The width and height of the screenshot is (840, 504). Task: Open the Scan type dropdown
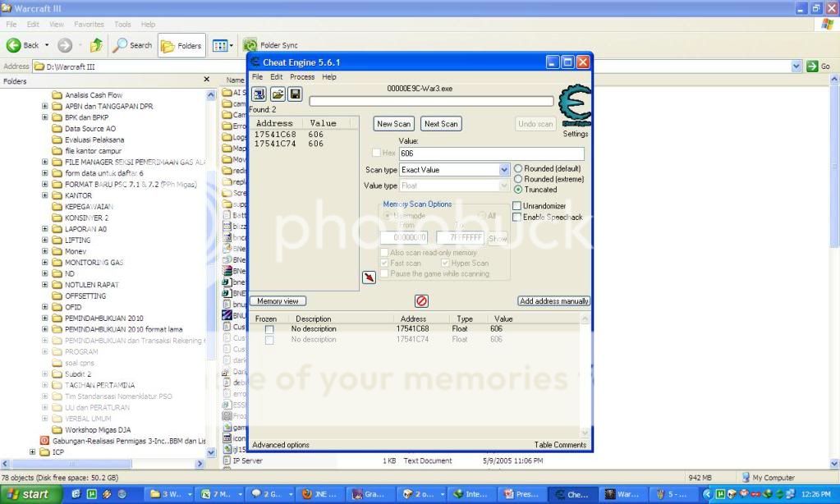coord(504,170)
